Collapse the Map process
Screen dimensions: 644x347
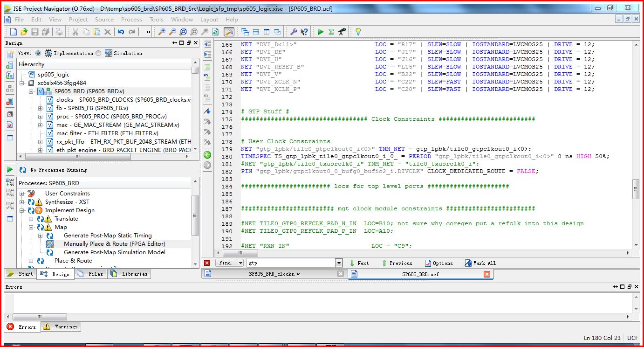click(x=31, y=227)
